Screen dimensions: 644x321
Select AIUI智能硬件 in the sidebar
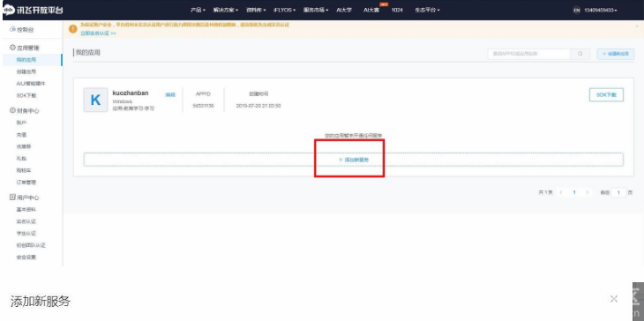click(x=31, y=84)
